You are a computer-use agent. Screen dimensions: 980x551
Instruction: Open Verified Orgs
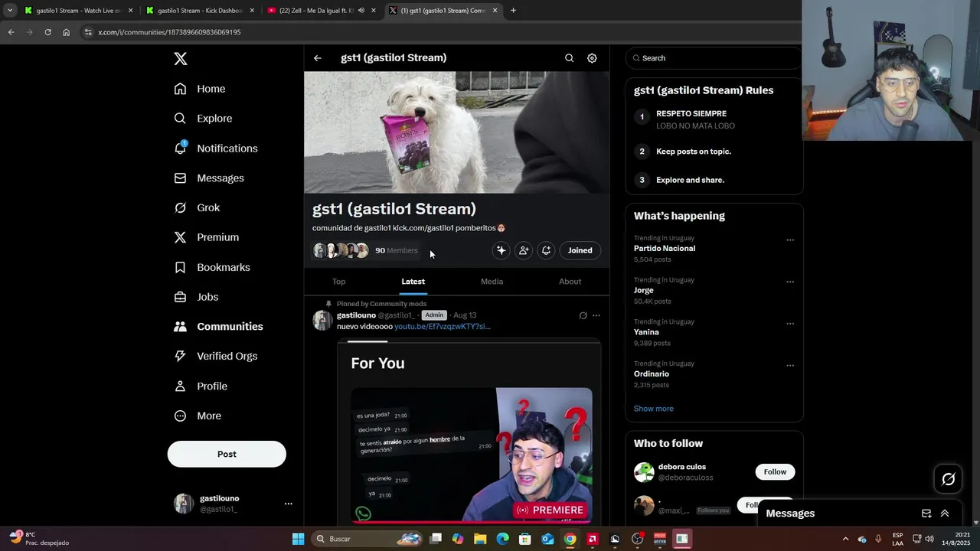point(216,356)
